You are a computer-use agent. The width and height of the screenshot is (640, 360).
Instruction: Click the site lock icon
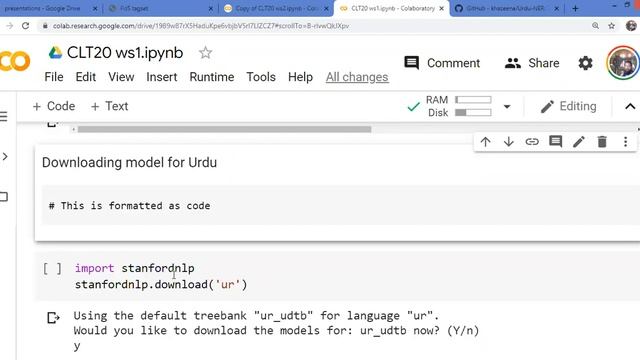(45, 26)
